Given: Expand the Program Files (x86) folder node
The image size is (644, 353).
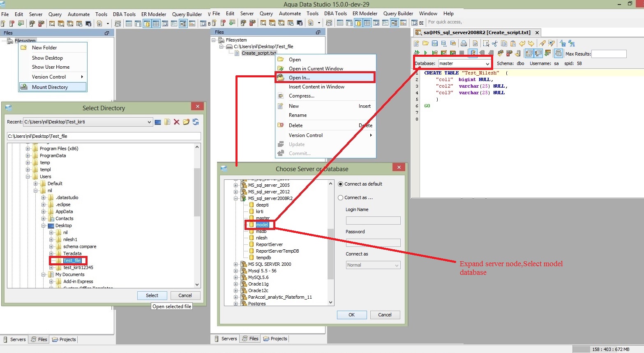Looking at the screenshot, I should (x=28, y=149).
